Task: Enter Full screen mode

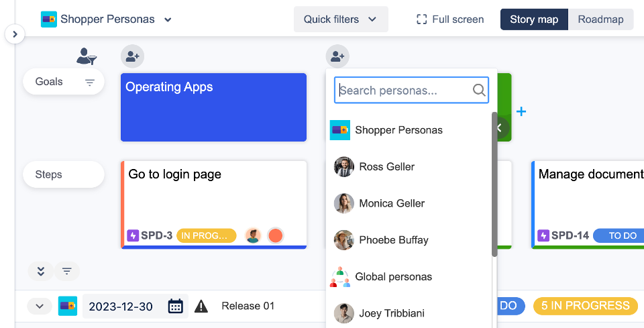Action: click(450, 19)
